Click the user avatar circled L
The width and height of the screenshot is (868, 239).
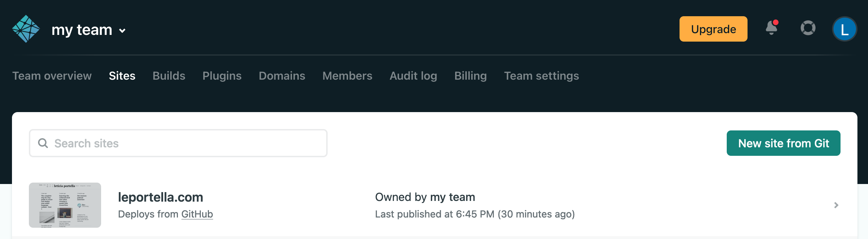tap(845, 29)
